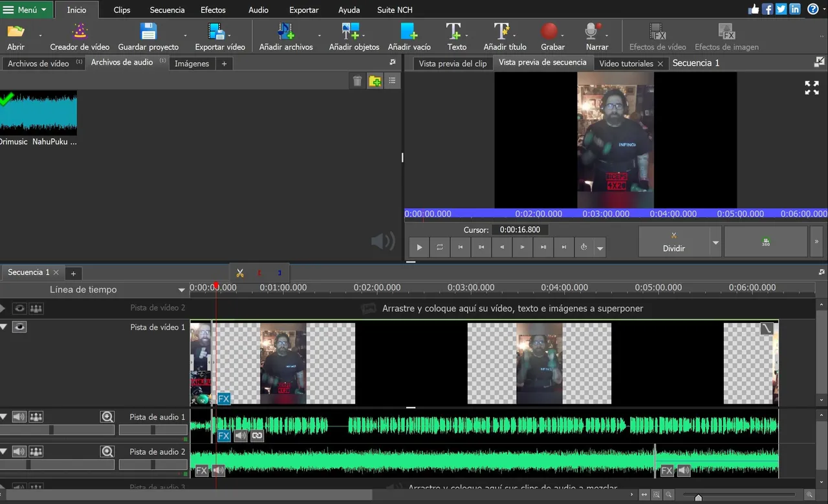This screenshot has width=828, height=504.
Task: Click the scissors cut icon above timeline
Action: point(240,273)
